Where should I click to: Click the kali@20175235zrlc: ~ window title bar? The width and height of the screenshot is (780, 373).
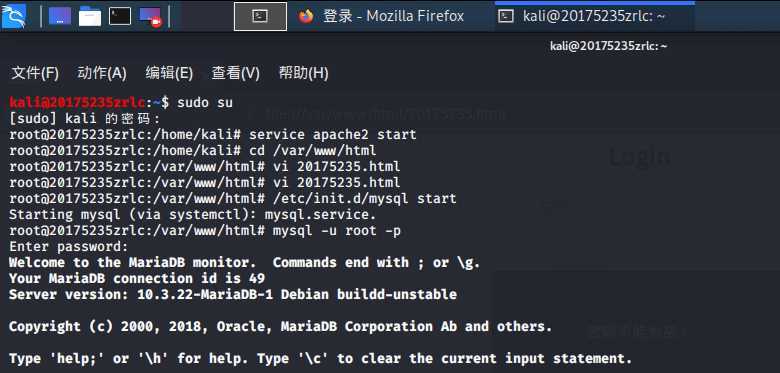[608, 46]
